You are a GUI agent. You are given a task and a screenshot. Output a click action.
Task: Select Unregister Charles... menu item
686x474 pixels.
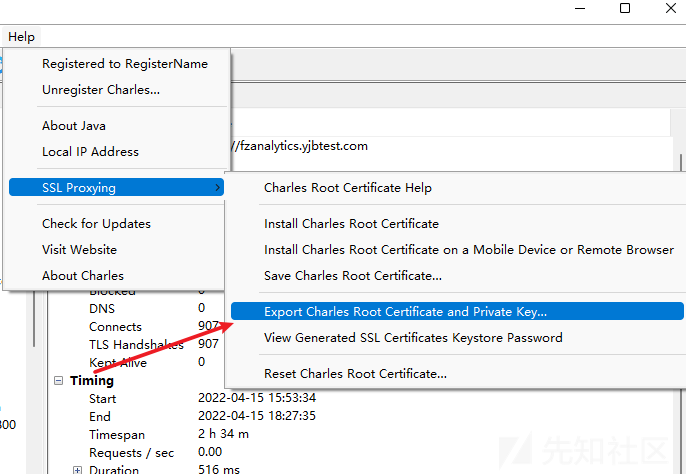point(101,90)
